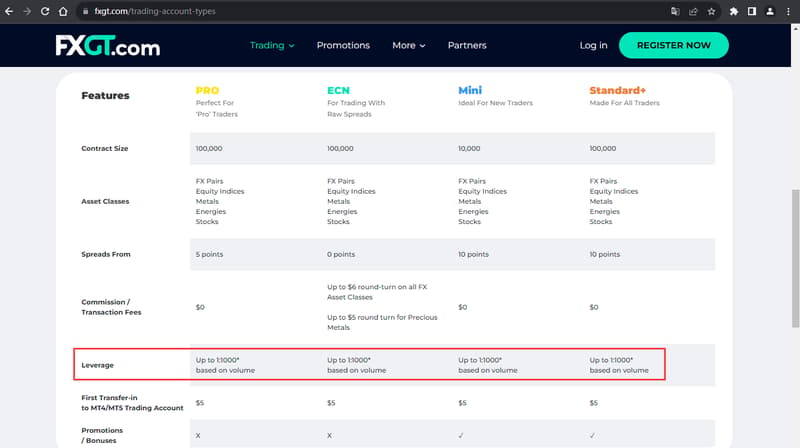This screenshot has width=800, height=448.
Task: Open the Partners menu item
Action: pyautogui.click(x=467, y=45)
